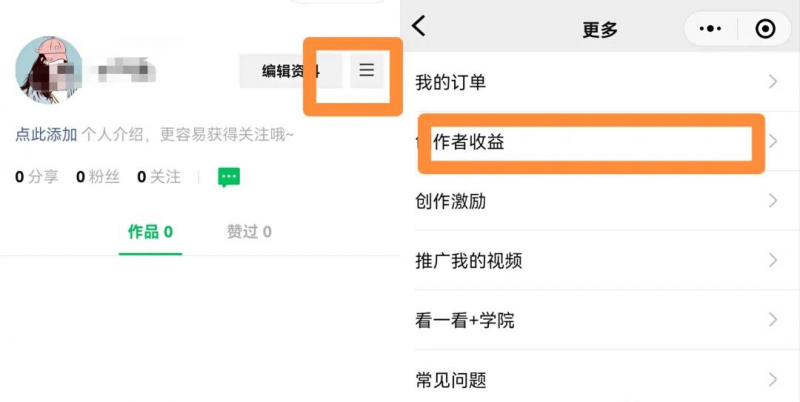Click the 编辑资料 button
The width and height of the screenshot is (800, 402).
(290, 71)
